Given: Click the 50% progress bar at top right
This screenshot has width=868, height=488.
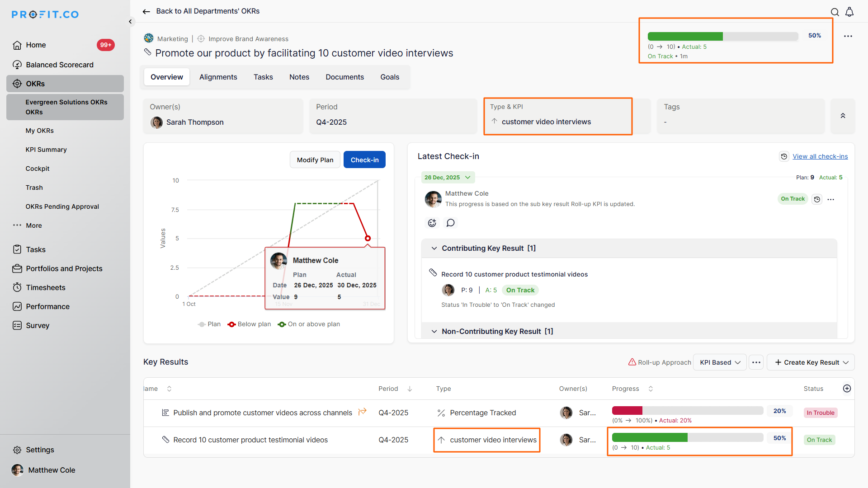Looking at the screenshot, I should coord(722,37).
